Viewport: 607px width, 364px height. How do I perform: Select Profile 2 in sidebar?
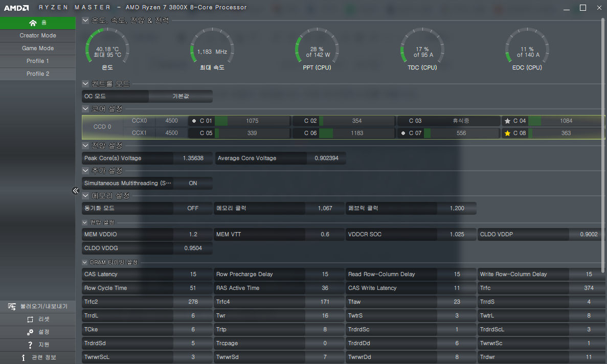(37, 74)
